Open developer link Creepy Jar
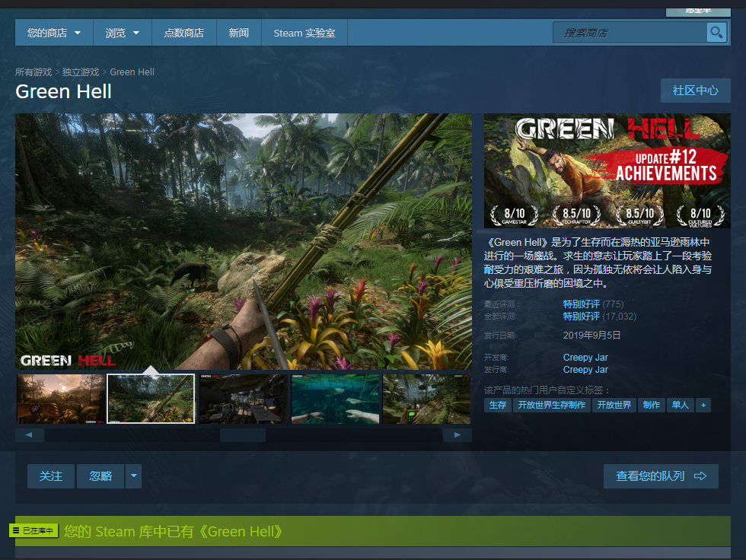Image resolution: width=746 pixels, height=560 pixels. pos(585,358)
